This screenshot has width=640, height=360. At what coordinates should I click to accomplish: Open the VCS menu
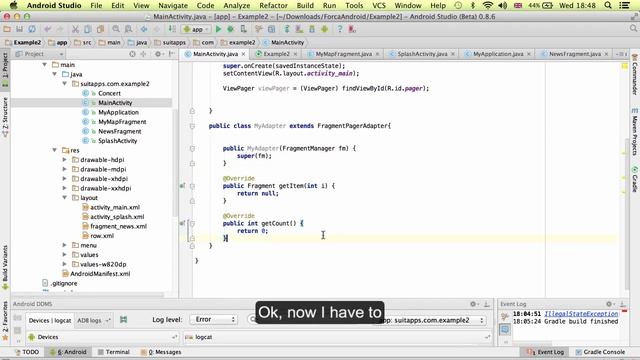[379, 5]
